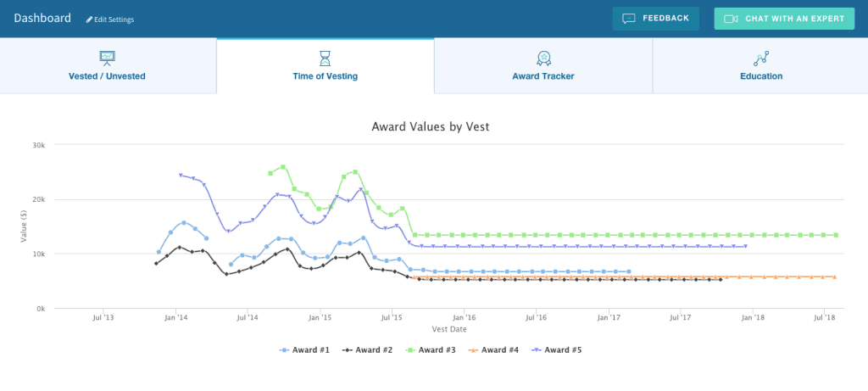The height and width of the screenshot is (391, 868).
Task: Click the Jul '14 x-axis label
Action: click(x=248, y=318)
